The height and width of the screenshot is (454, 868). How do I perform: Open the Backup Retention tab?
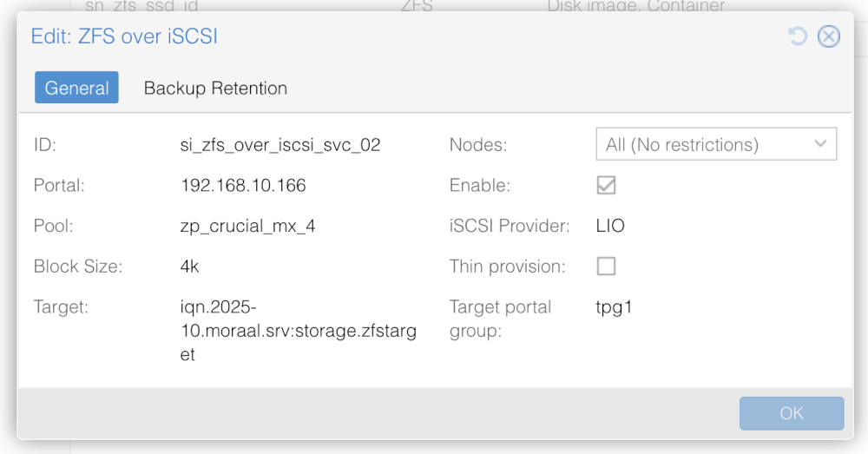point(215,88)
